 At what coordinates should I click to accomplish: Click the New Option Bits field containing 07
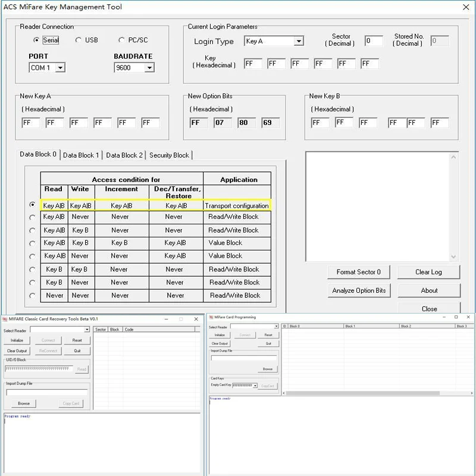(x=223, y=123)
